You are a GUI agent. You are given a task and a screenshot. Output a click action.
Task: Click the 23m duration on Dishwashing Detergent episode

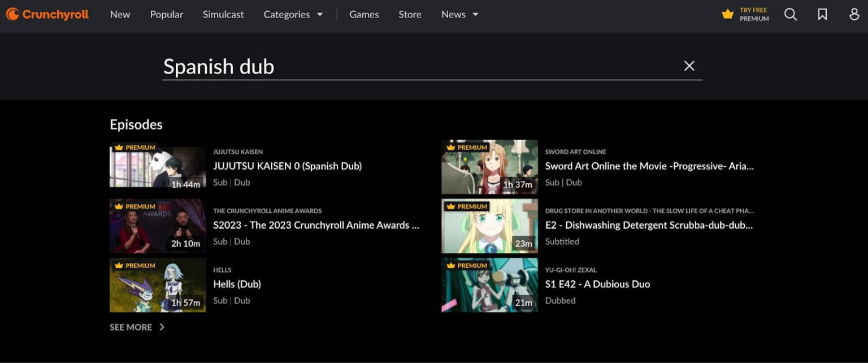(x=524, y=244)
